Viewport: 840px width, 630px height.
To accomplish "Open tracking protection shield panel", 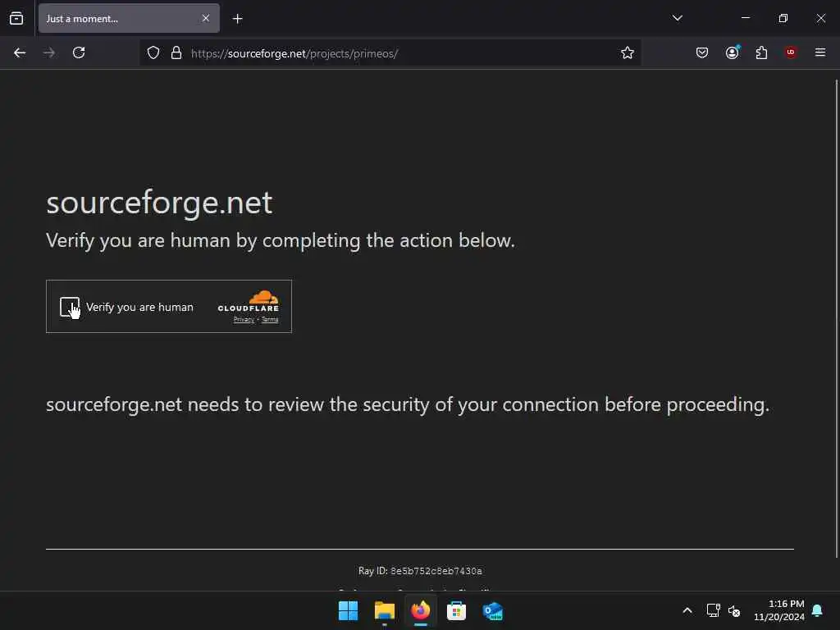I will 153,52.
